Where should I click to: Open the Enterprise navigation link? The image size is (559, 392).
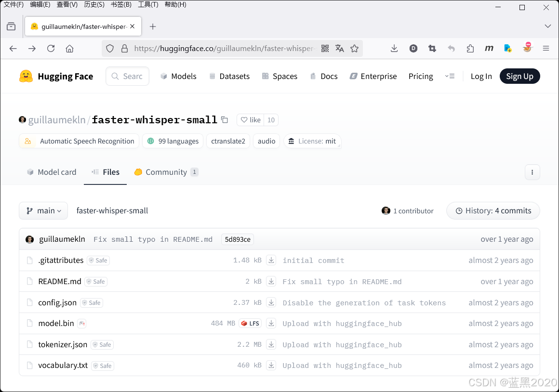pos(373,76)
